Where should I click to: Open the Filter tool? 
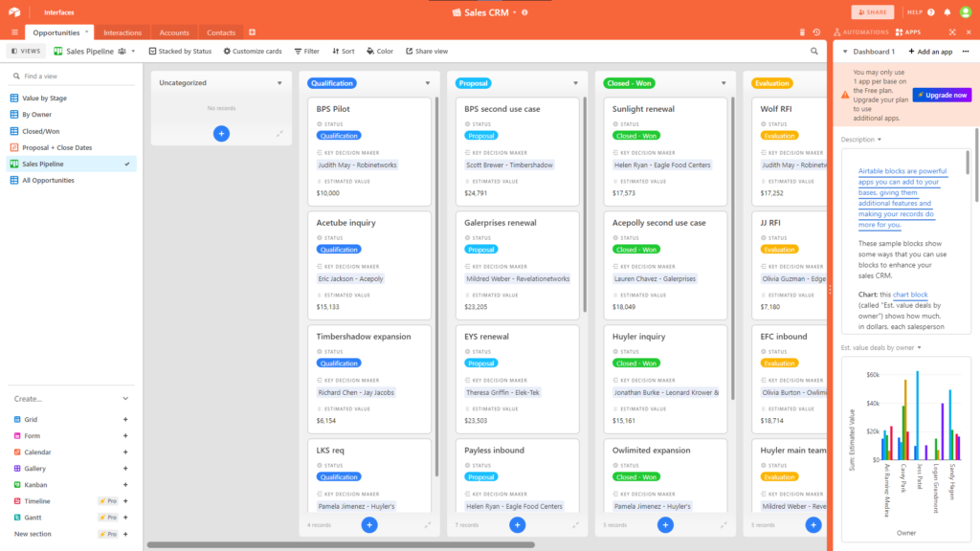[x=306, y=51]
